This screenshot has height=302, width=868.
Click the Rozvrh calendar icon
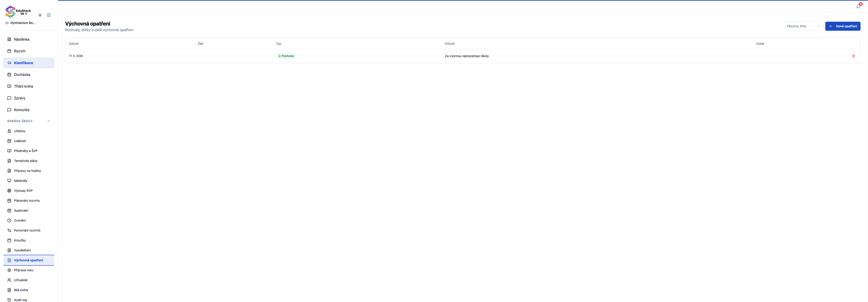(x=9, y=51)
